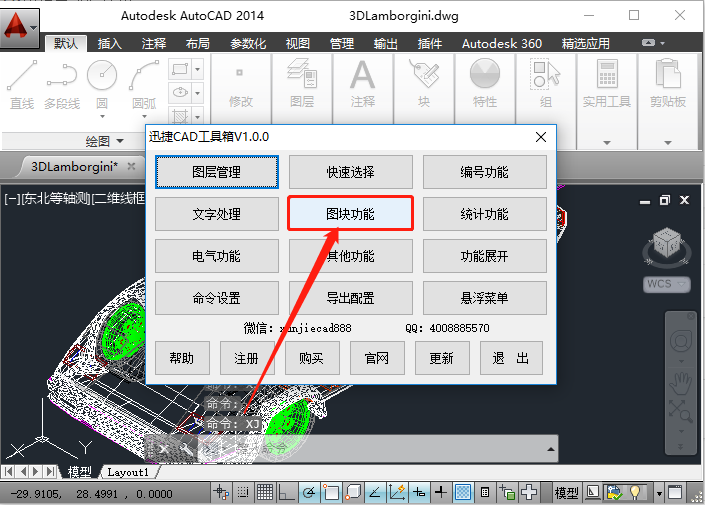705x505 pixels.
Task: Toggle Grid Display in the status bar
Action: 265,493
